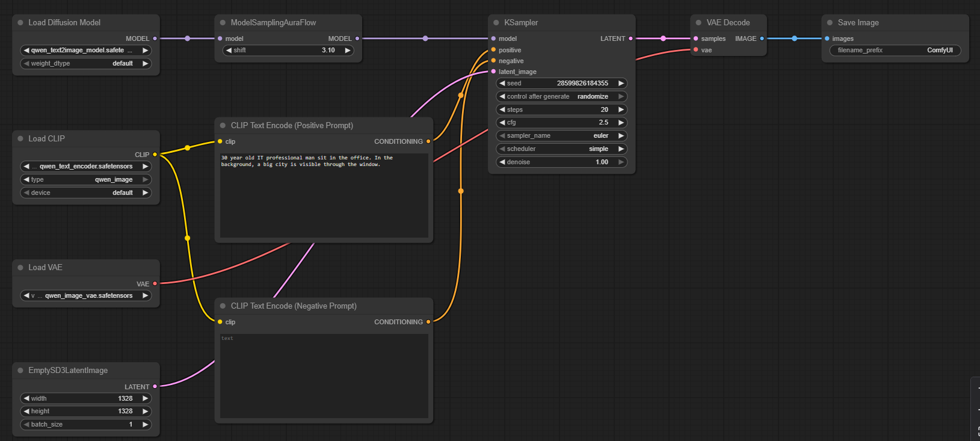Click the Load VAE output socket
Screen dimensions: 980x441
155,283
